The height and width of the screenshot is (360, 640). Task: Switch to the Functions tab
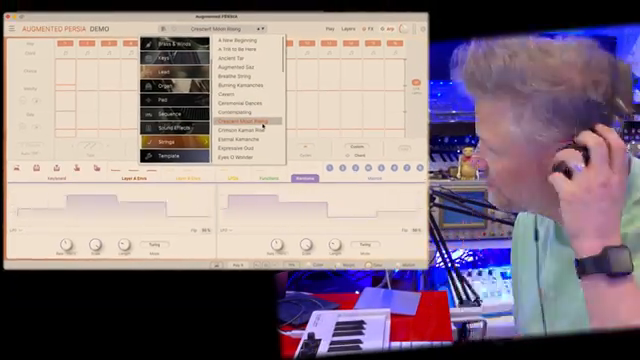coord(269,178)
